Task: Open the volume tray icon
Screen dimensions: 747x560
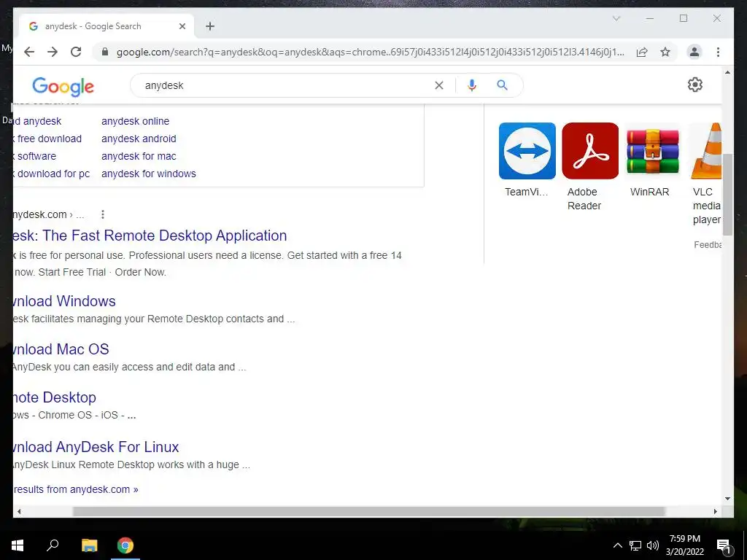Action: 653,545
